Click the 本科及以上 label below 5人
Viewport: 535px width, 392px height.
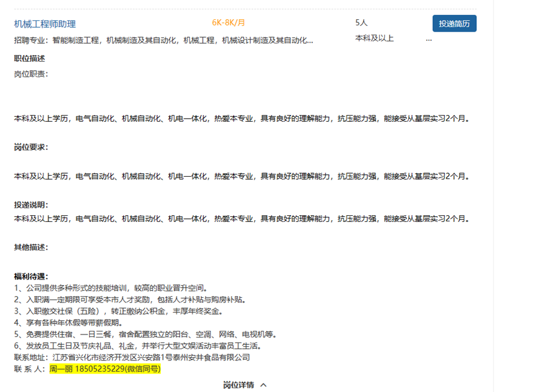pos(374,38)
